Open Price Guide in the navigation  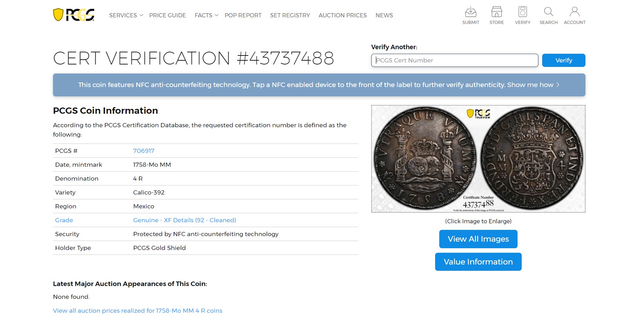coord(167,15)
